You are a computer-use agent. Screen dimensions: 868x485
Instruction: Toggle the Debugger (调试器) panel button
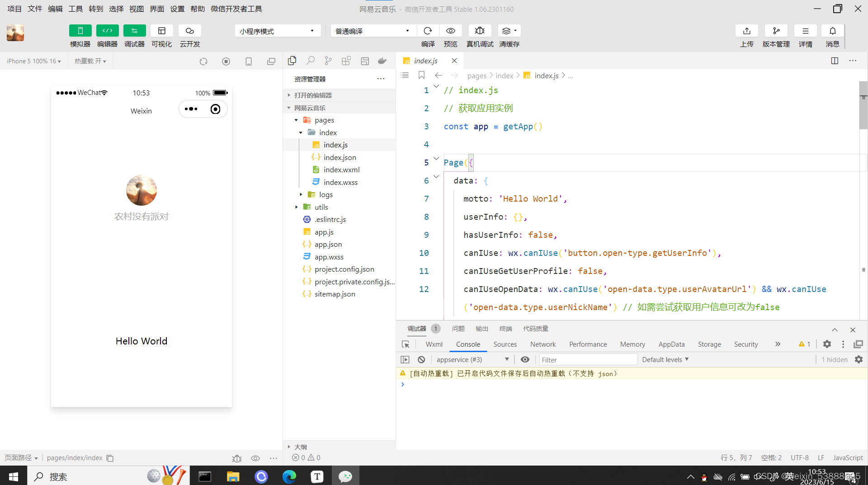pyautogui.click(x=134, y=31)
